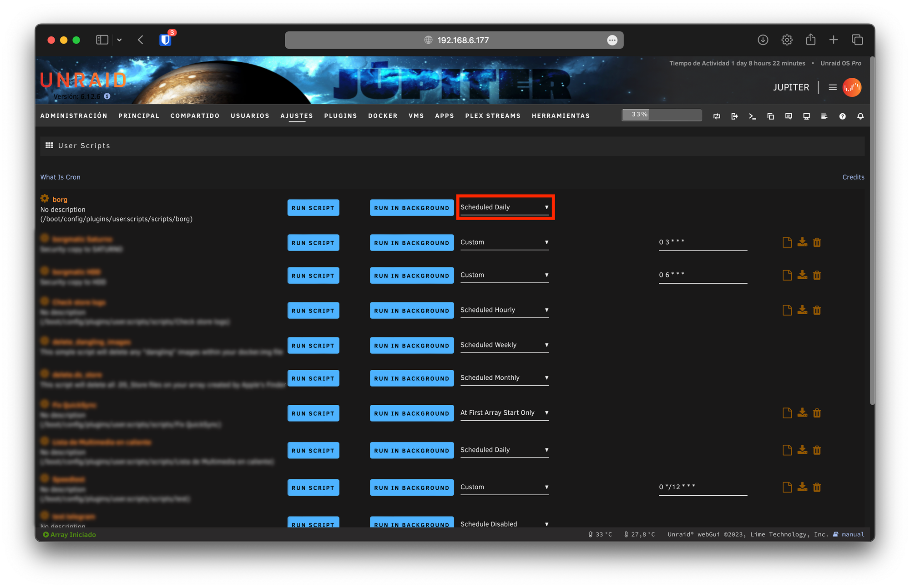Screen dimensions: 910x588
Task: Click the version info icon under Unraid logo
Action: point(107,96)
